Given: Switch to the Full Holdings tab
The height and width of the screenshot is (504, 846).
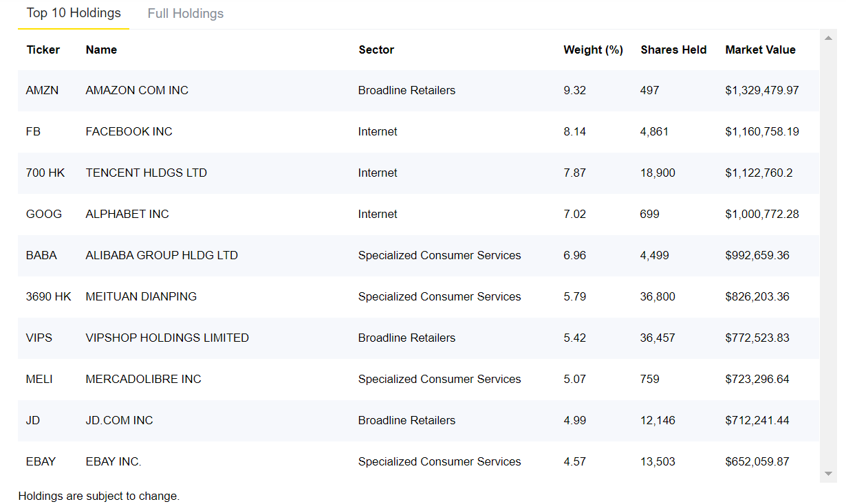Looking at the screenshot, I should click(186, 14).
